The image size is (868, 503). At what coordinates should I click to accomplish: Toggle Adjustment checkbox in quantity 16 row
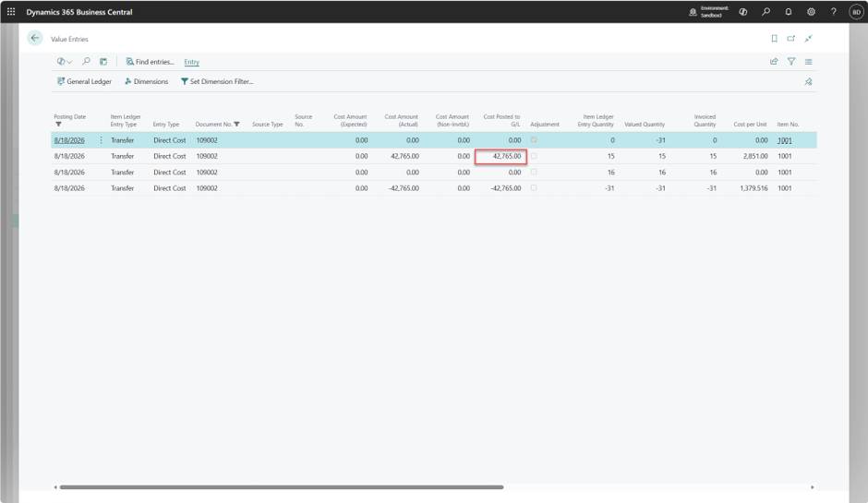tap(534, 172)
